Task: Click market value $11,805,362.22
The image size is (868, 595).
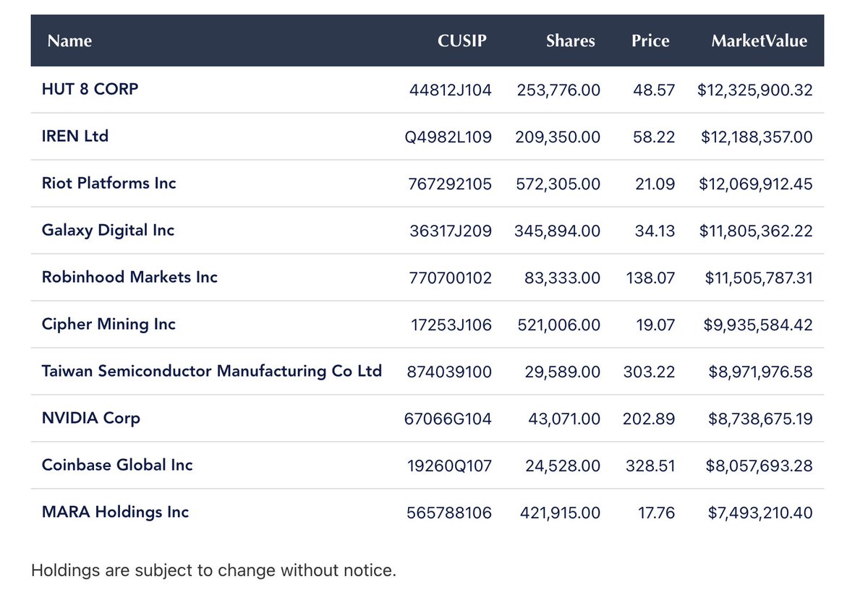Action: 757,231
